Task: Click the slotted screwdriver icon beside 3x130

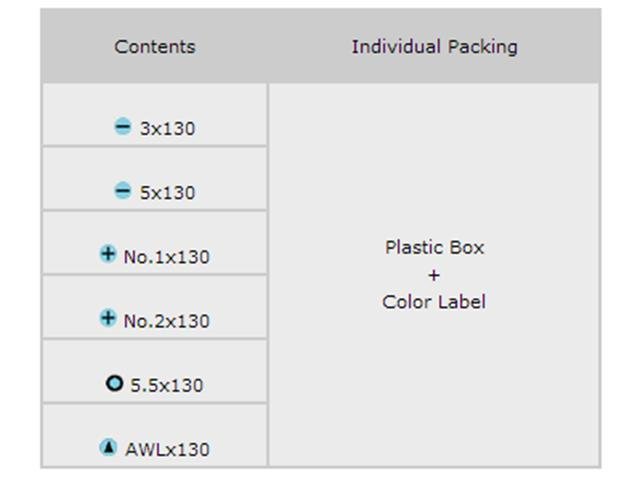Action: 122,127
